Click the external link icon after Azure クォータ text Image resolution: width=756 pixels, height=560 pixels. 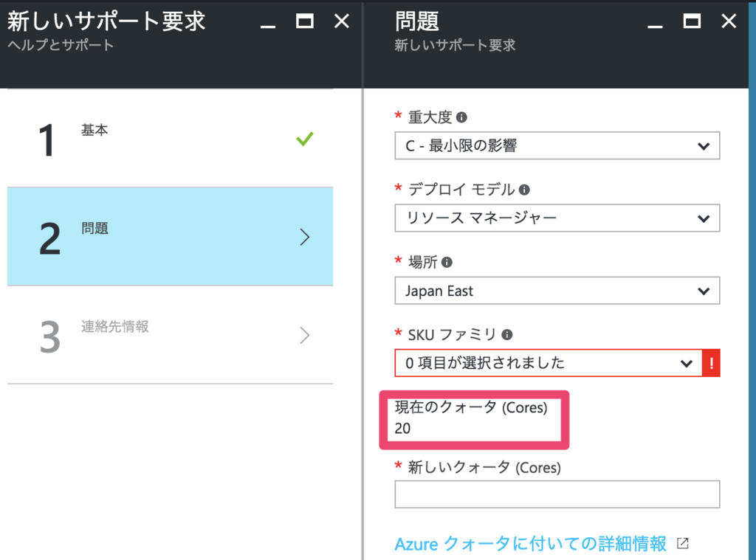tap(683, 544)
